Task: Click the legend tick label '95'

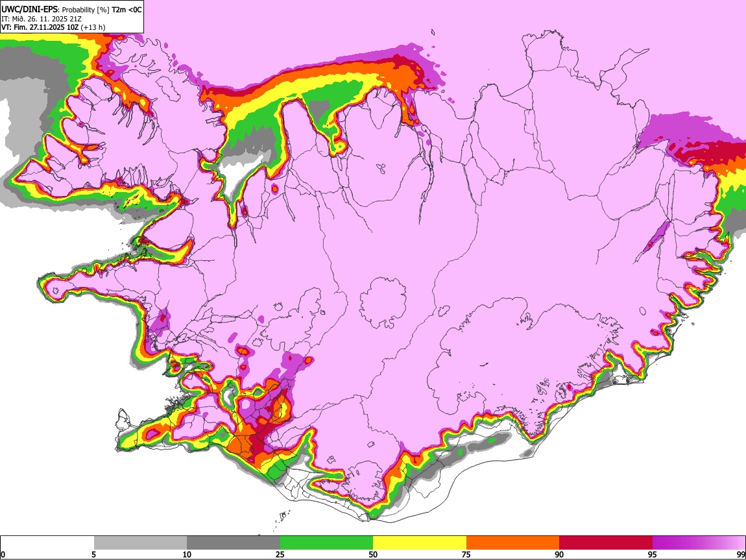Action: click(x=653, y=554)
